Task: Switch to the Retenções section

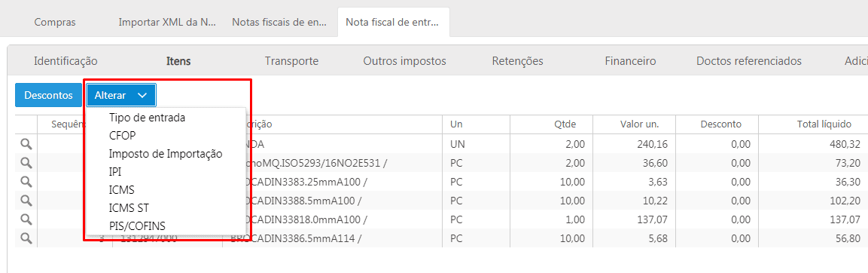Action: (x=518, y=61)
